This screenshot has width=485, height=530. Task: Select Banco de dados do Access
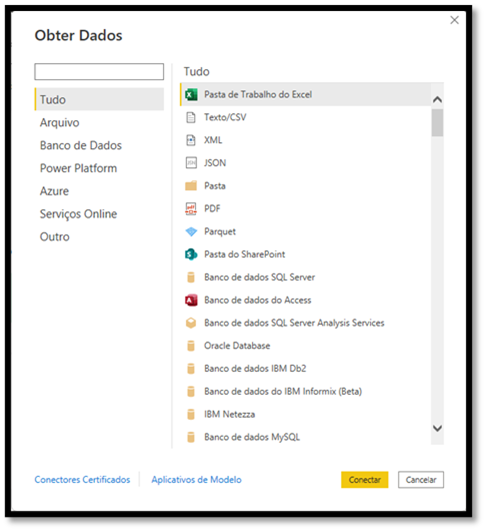258,300
